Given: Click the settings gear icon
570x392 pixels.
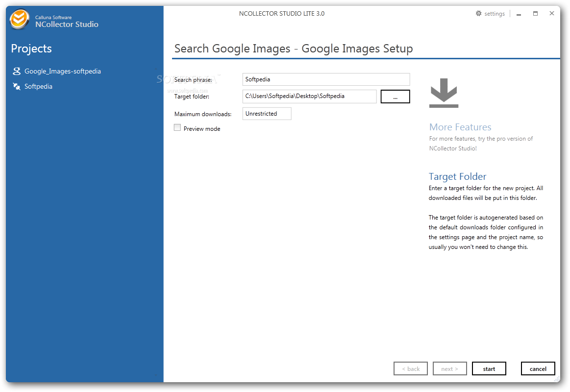Looking at the screenshot, I should pyautogui.click(x=478, y=13).
